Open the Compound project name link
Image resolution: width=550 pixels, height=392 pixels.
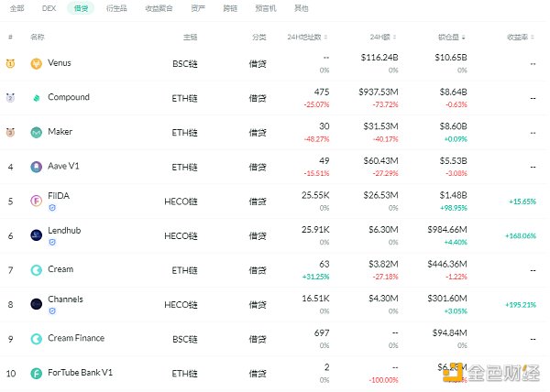coord(69,97)
